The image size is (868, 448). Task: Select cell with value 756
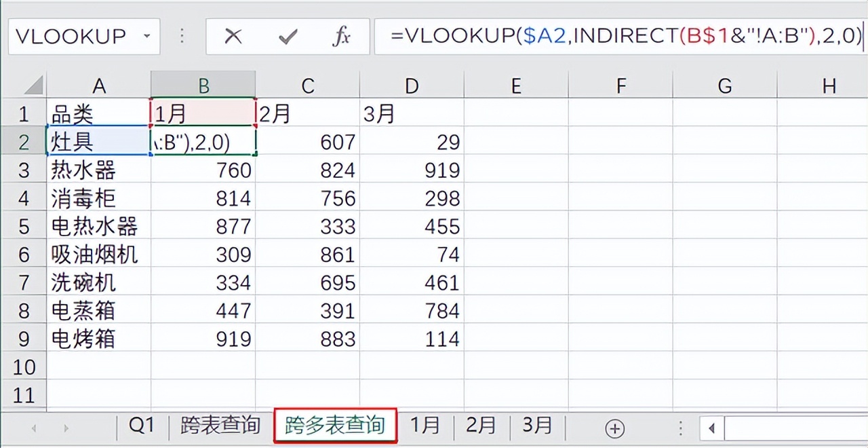308,198
